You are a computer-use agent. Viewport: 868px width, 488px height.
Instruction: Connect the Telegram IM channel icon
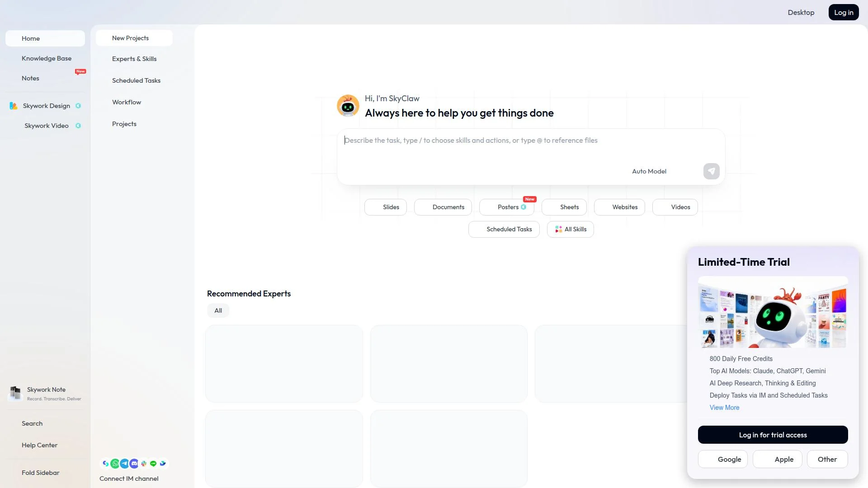click(x=124, y=464)
